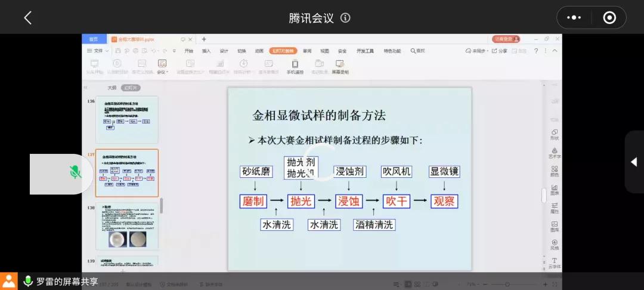The height and width of the screenshot is (290, 644).
Task: Switch to the 视图 ribbon tab
Action: click(x=324, y=51)
